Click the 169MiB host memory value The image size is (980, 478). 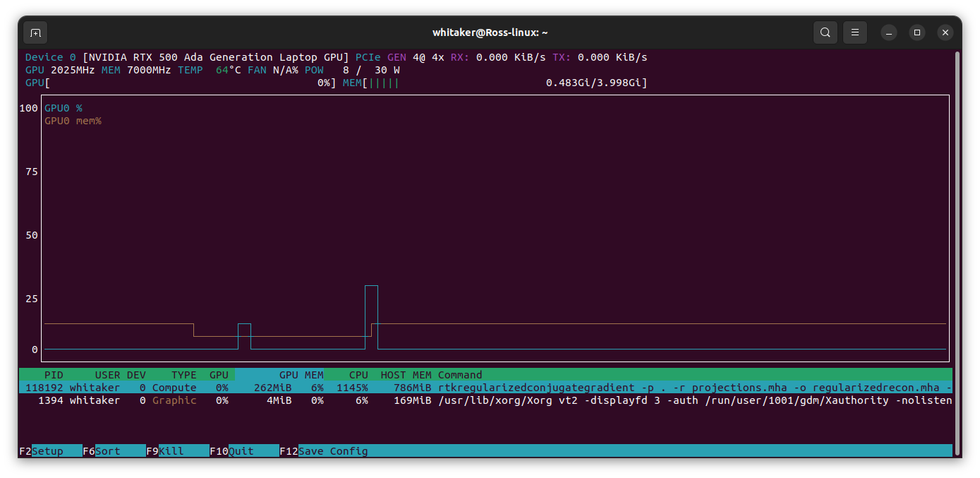tap(413, 400)
